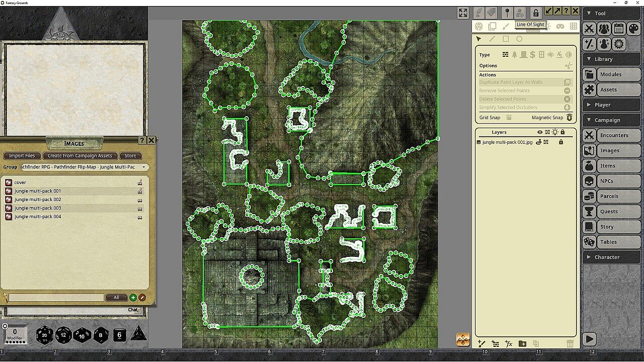
Task: Toggle lock on jungle multi-pack 001.jpg layer
Action: (x=561, y=142)
